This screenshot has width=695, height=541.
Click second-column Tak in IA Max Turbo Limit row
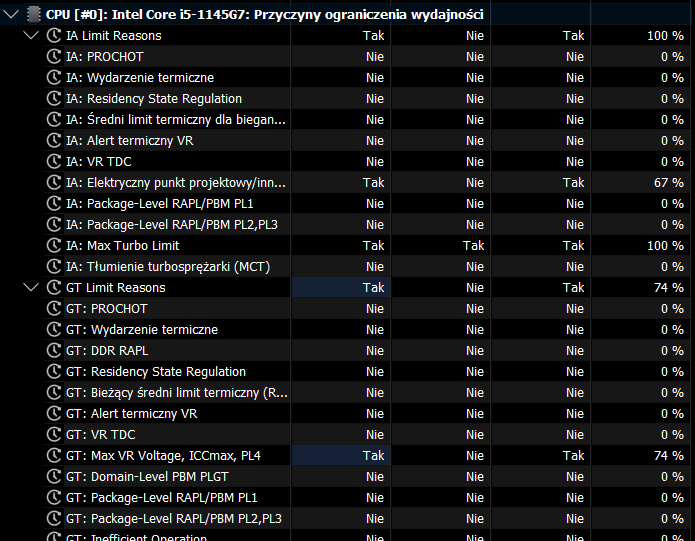[x=473, y=245]
